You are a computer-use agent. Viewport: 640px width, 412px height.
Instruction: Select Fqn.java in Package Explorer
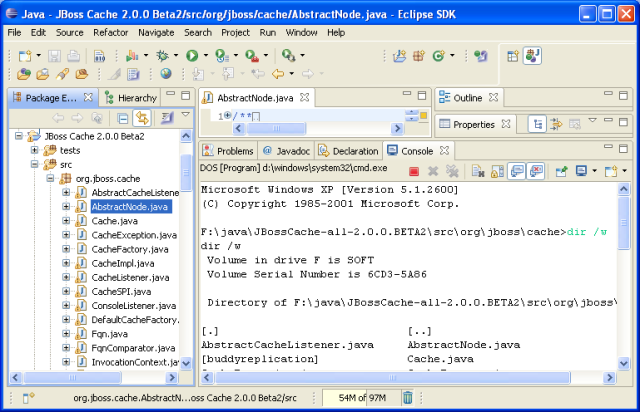click(x=109, y=334)
